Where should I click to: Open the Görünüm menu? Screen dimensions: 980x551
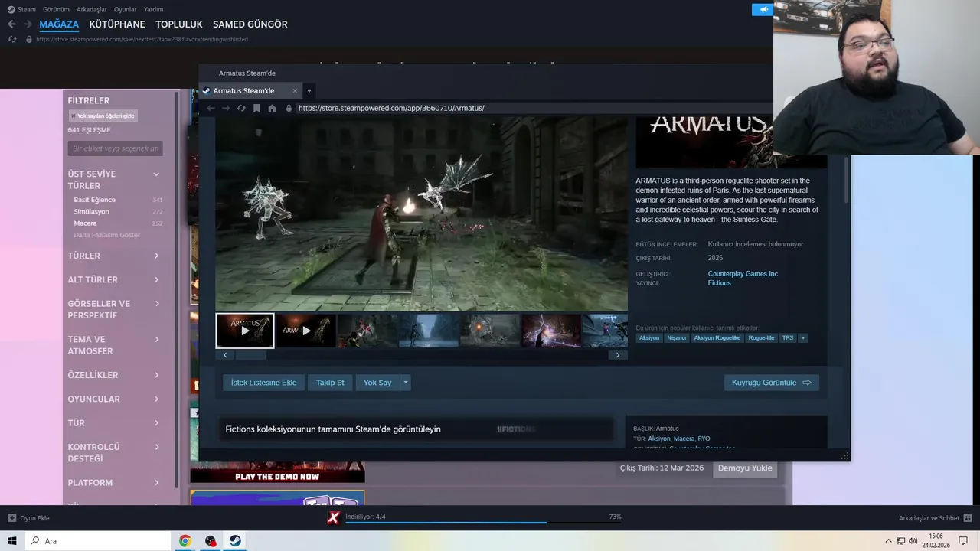point(56,9)
